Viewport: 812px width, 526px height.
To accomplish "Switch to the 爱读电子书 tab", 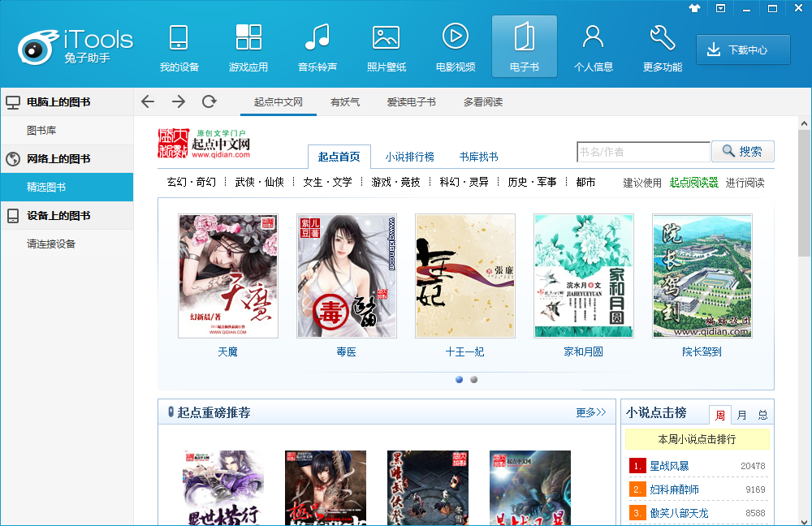I will coord(411,102).
